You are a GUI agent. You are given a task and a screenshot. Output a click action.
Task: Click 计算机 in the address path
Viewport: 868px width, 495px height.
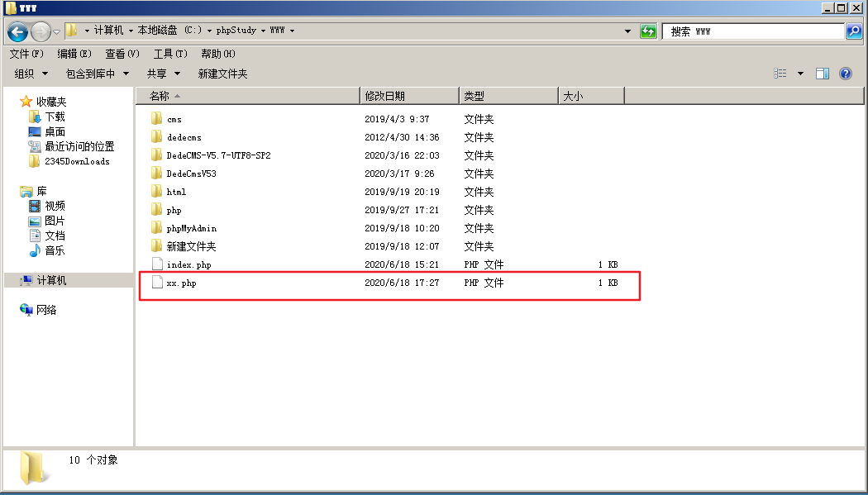(x=108, y=31)
